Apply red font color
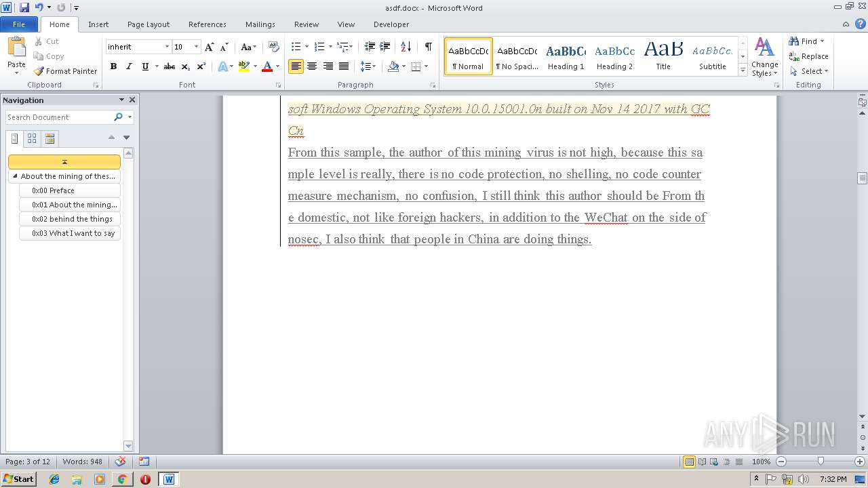 [267, 66]
